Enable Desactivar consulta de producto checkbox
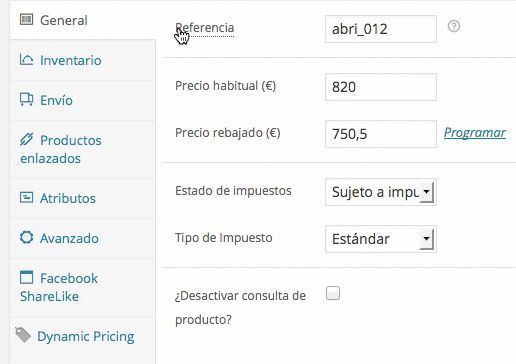 [333, 293]
